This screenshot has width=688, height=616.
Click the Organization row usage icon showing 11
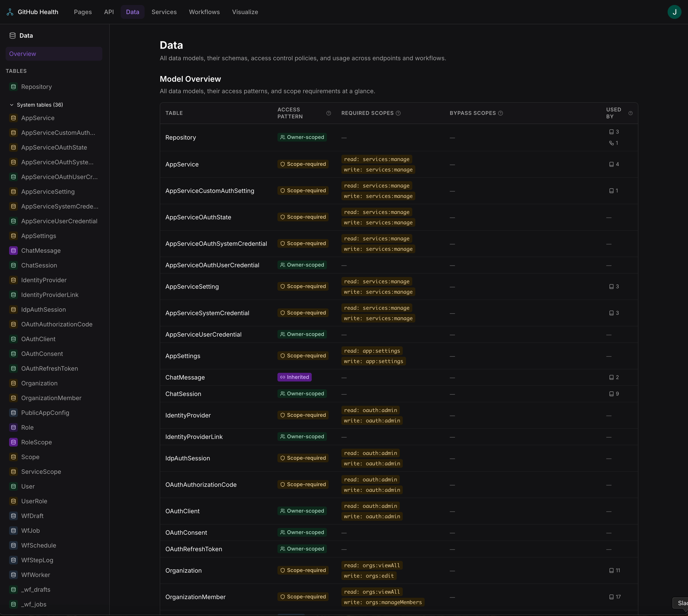click(x=611, y=570)
